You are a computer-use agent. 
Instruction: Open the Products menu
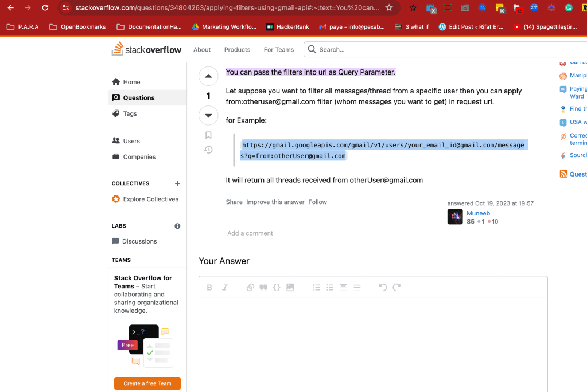[x=238, y=49]
